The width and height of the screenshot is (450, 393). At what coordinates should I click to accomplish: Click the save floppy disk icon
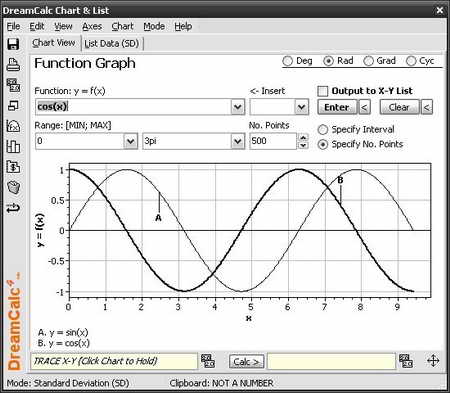click(13, 44)
